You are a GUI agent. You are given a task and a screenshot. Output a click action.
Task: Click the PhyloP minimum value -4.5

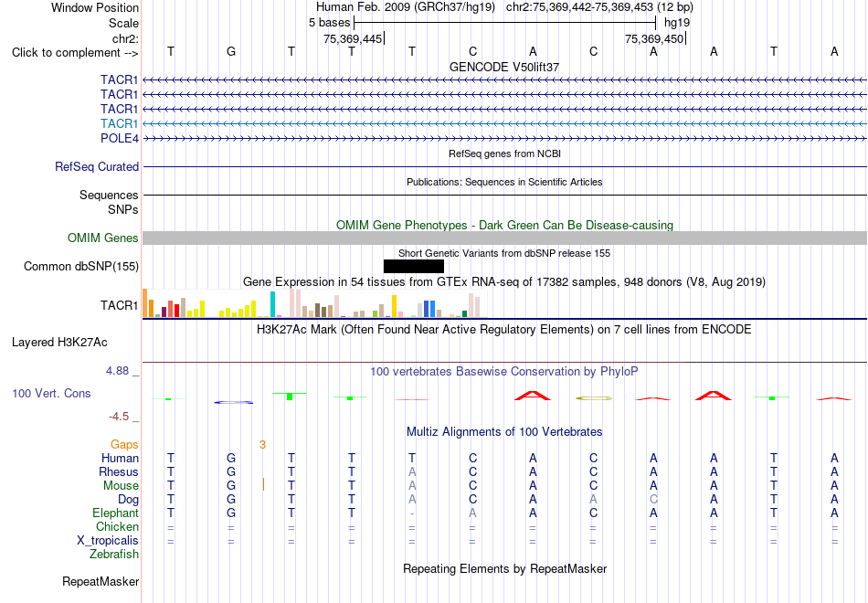[119, 417]
